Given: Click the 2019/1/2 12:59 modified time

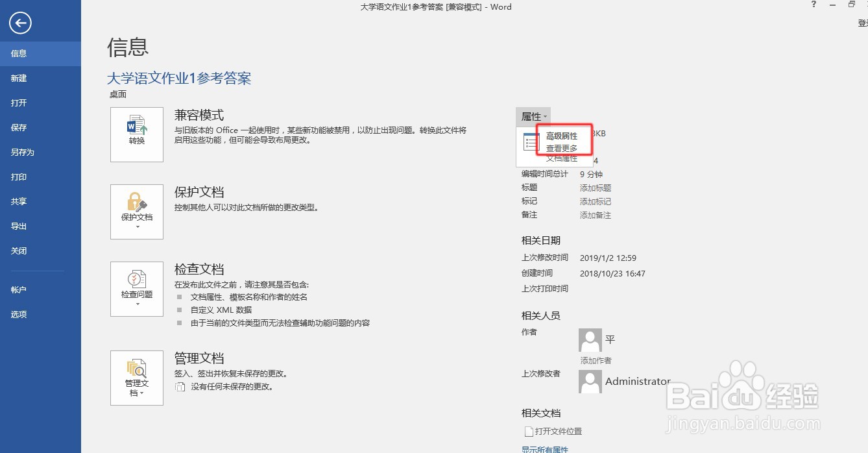Looking at the screenshot, I should (x=608, y=258).
